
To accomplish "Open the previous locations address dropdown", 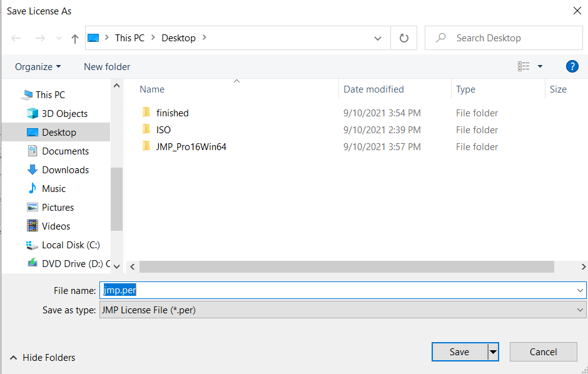I will (378, 38).
